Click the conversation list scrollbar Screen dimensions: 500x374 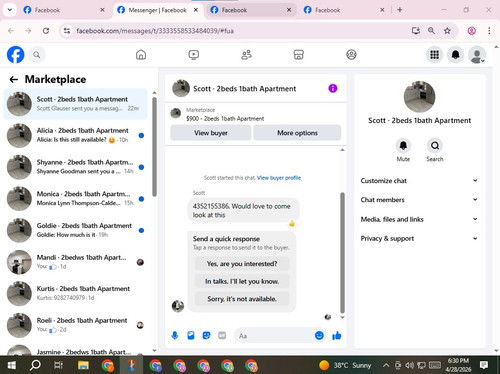154,147
